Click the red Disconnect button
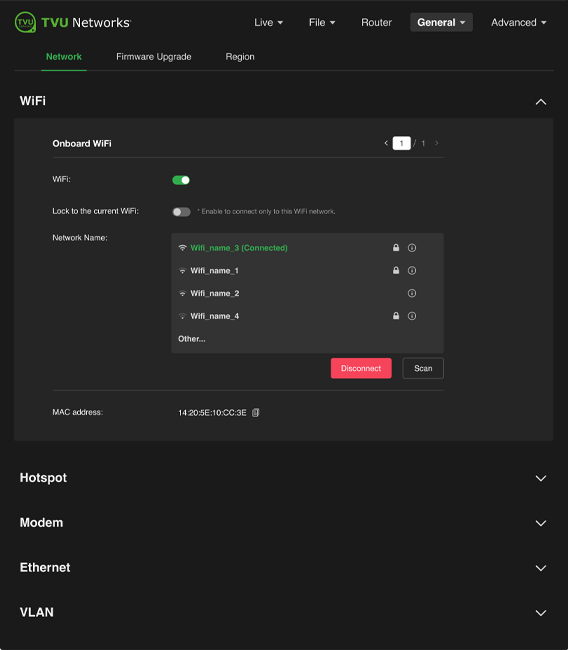Image resolution: width=569 pixels, height=650 pixels. (x=361, y=368)
